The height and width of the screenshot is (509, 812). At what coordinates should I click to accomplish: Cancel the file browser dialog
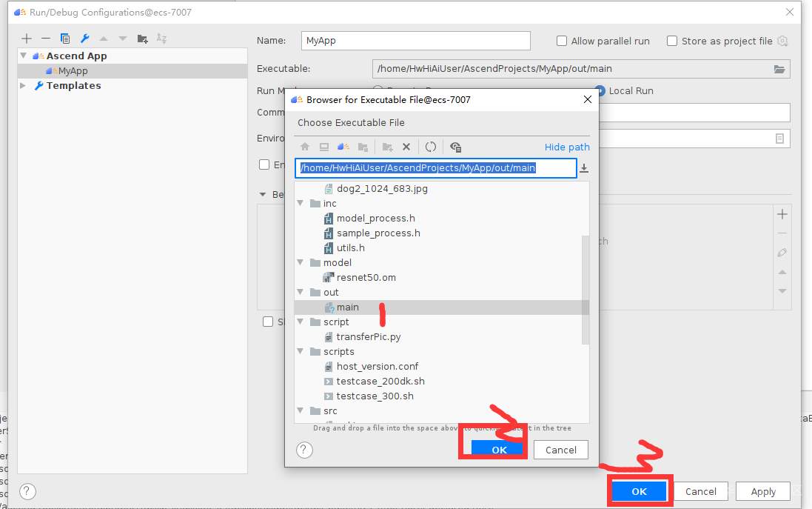pyautogui.click(x=561, y=450)
